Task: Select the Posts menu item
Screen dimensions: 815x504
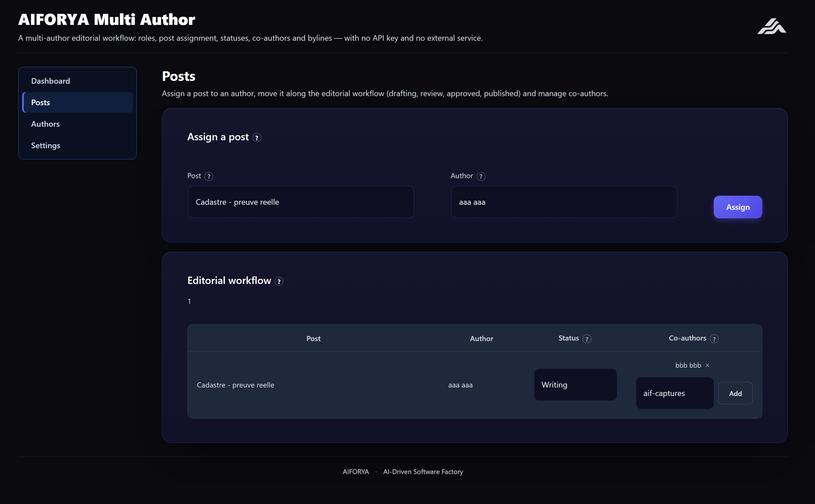Action: 77,102
